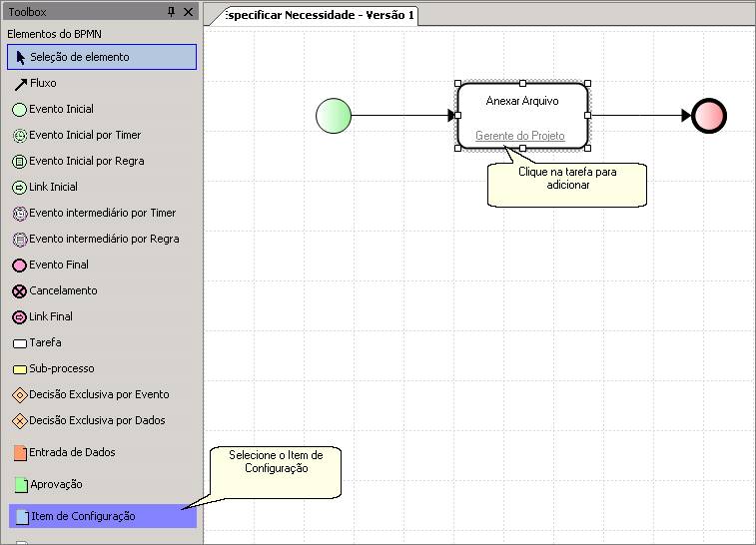The width and height of the screenshot is (756, 545).
Task: Click the Cancelamento label text
Action: pos(63,291)
